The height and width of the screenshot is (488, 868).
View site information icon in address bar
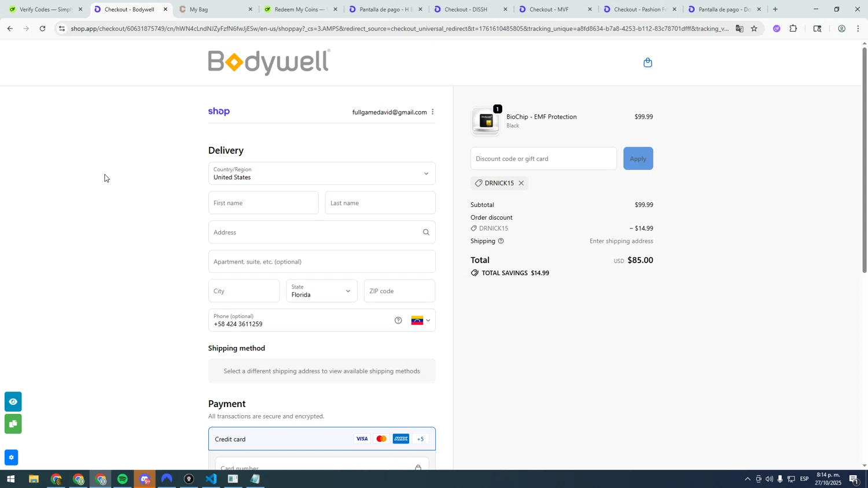(x=62, y=28)
